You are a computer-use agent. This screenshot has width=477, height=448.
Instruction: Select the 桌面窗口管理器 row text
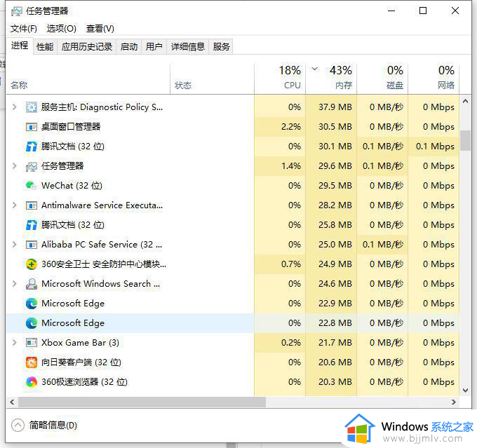coord(71,126)
